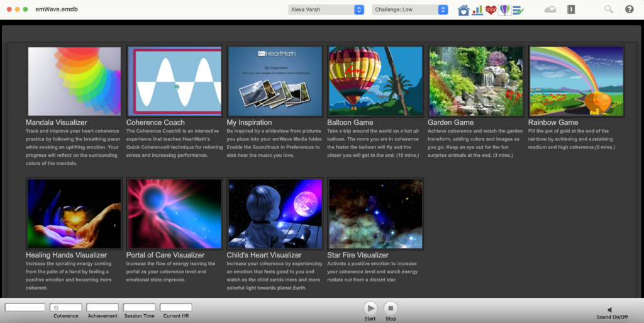Click the Coherence indicator field
The height and width of the screenshot is (323, 644).
[65, 307]
